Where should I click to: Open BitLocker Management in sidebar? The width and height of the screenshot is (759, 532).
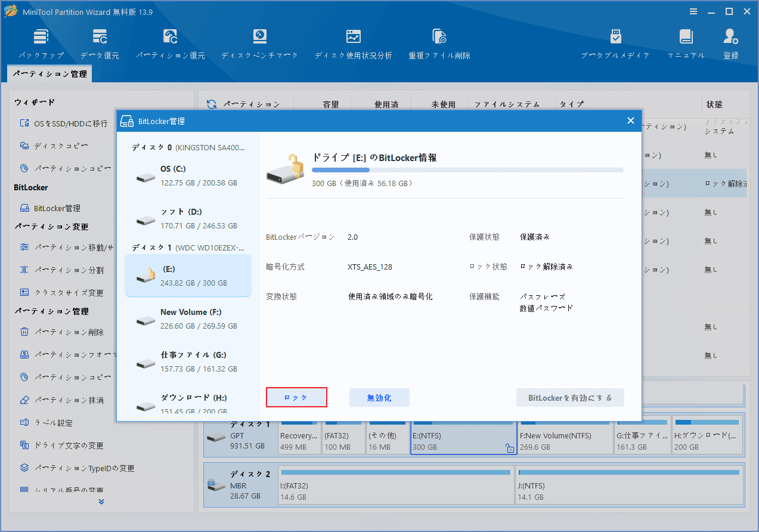[x=50, y=208]
